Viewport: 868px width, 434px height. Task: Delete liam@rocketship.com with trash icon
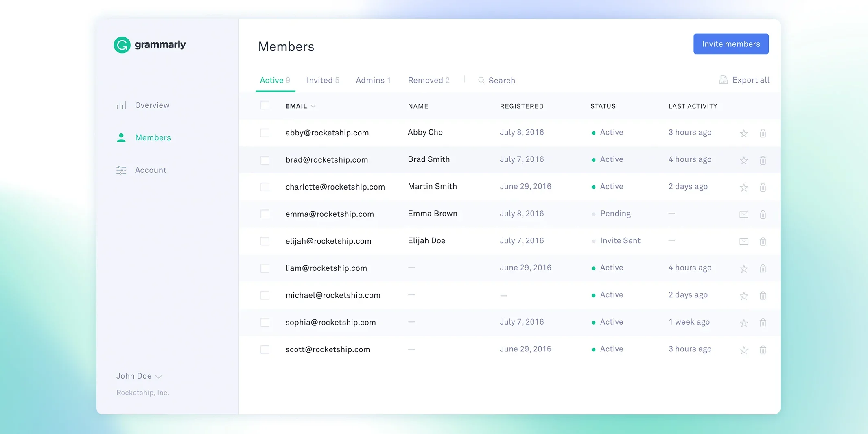click(763, 268)
